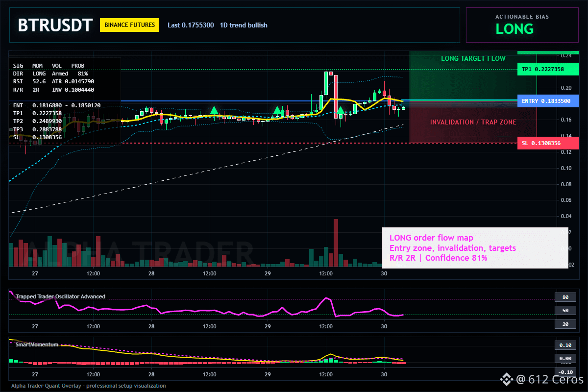Click the 30 date label on main chart axis
This screenshot has width=588, height=392.
pyautogui.click(x=384, y=273)
